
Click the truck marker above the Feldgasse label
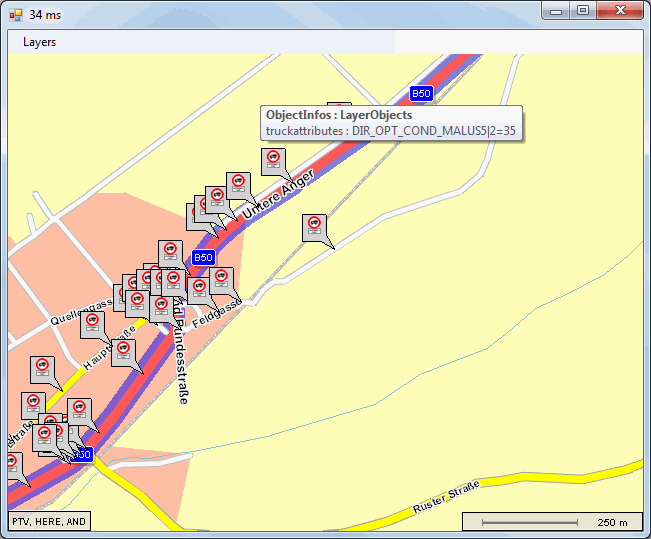[x=221, y=280]
